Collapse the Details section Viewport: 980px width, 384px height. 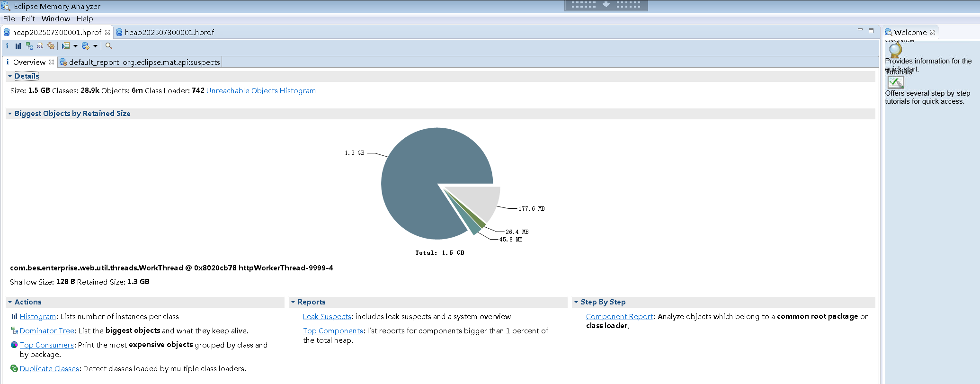click(x=9, y=76)
